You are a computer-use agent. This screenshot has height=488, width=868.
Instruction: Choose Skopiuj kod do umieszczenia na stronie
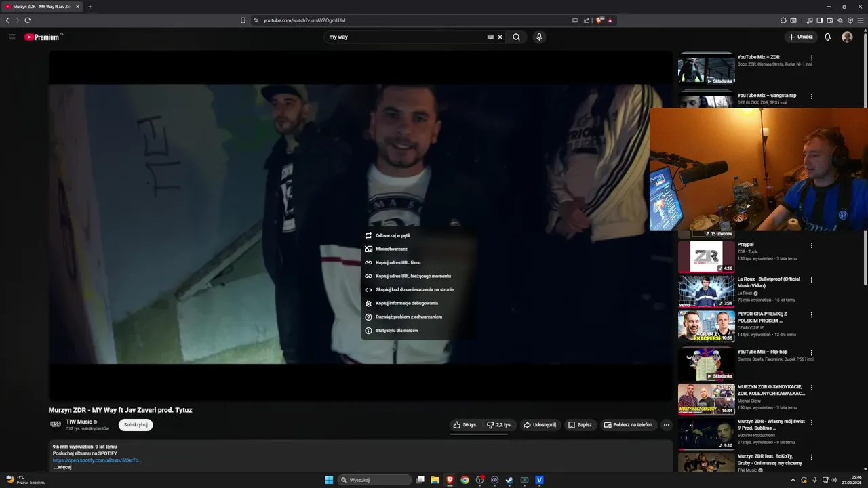click(x=418, y=289)
